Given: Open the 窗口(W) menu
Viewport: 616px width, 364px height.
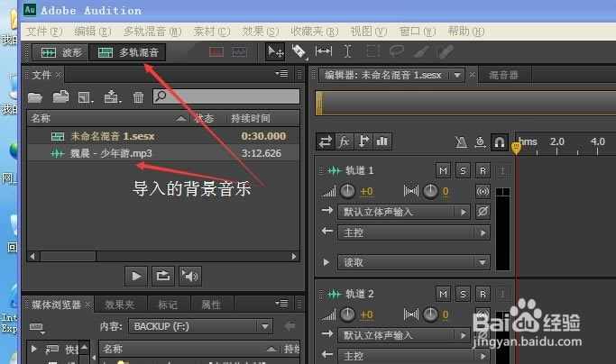Looking at the screenshot, I should (418, 32).
